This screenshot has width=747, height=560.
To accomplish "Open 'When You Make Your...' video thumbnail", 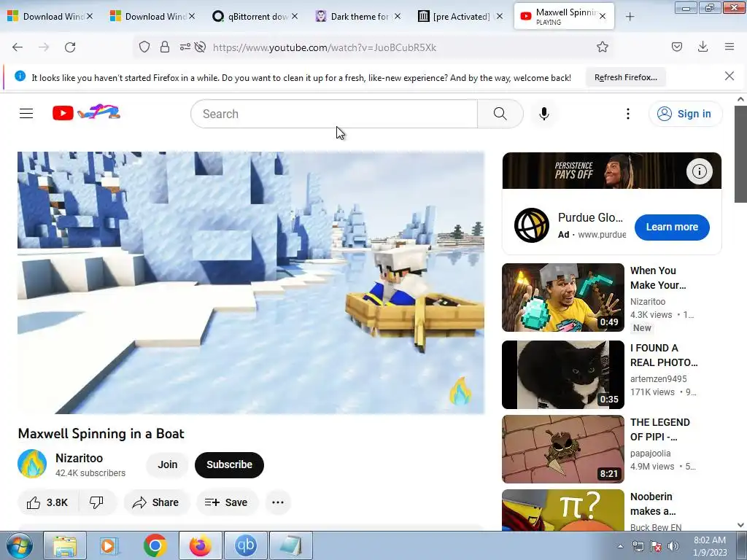I will point(563,297).
